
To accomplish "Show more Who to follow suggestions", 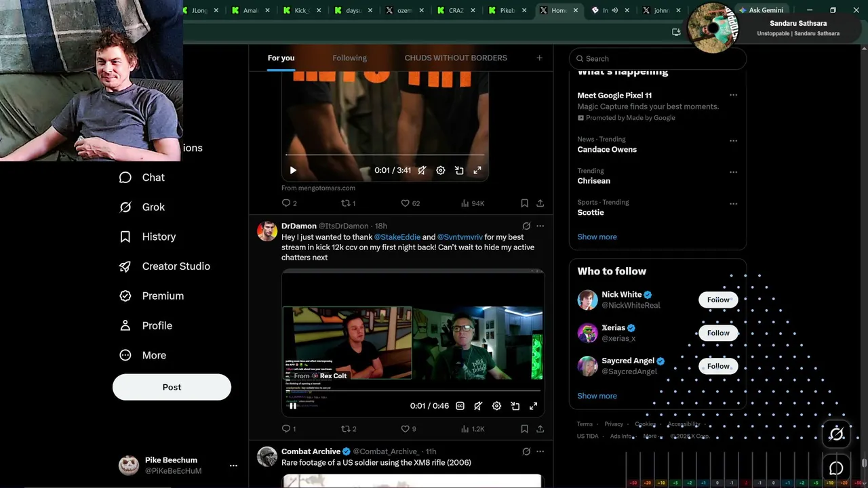I will click(x=597, y=396).
